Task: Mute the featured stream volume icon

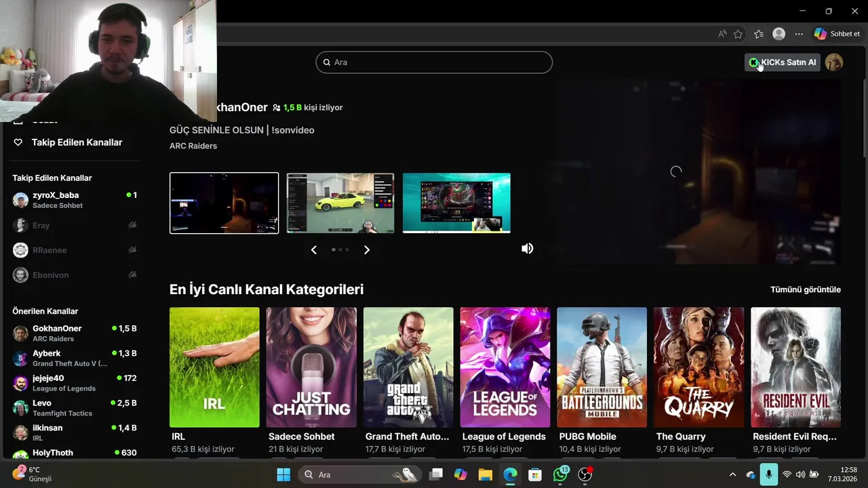Action: coord(527,249)
